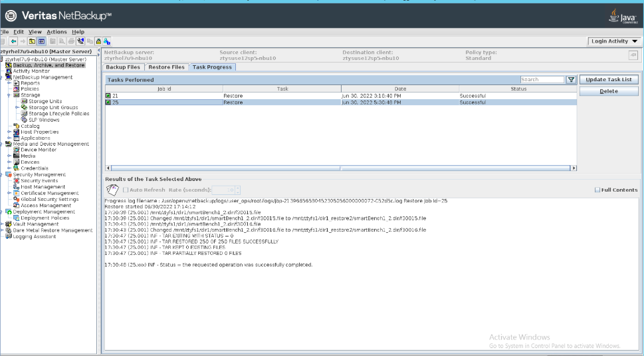The width and height of the screenshot is (644, 356).
Task: Enable the Auto Refresh checkbox
Action: pos(126,190)
